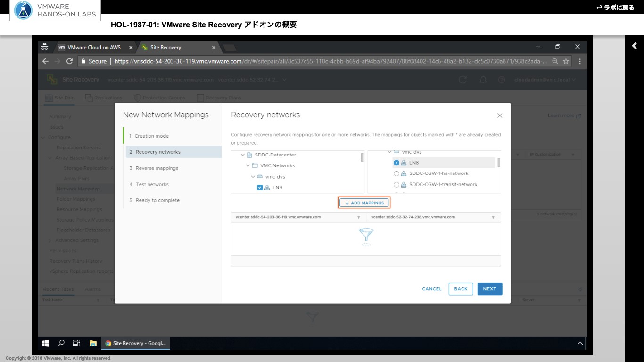Collapse the SDDC-Datacenter tree node
644x362 pixels.
[243, 155]
